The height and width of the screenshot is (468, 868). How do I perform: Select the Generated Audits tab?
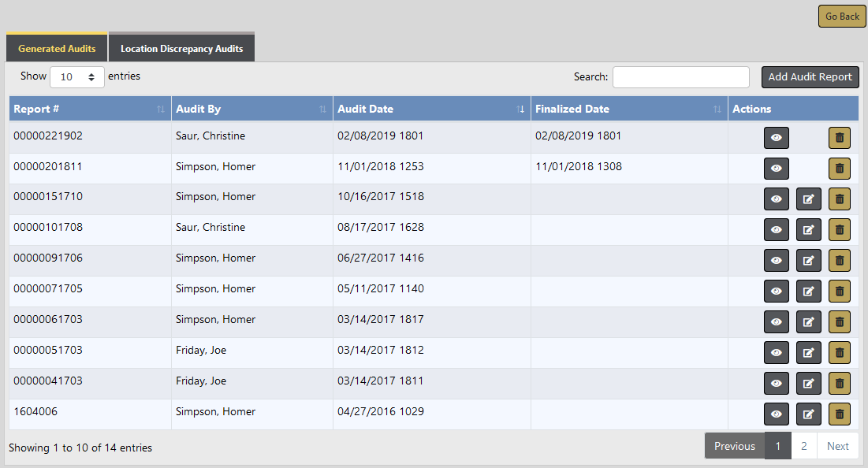57,49
